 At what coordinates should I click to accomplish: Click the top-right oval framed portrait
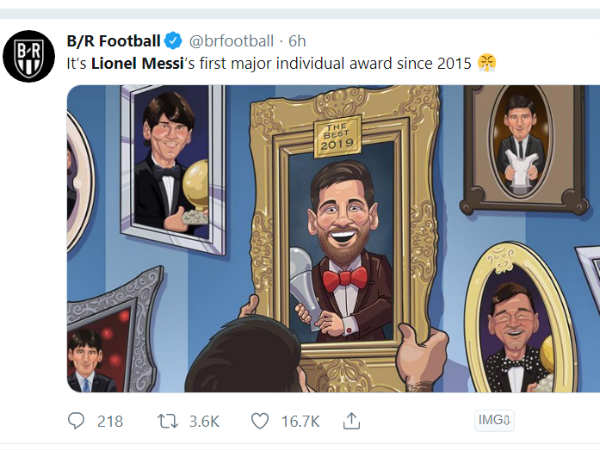click(521, 143)
